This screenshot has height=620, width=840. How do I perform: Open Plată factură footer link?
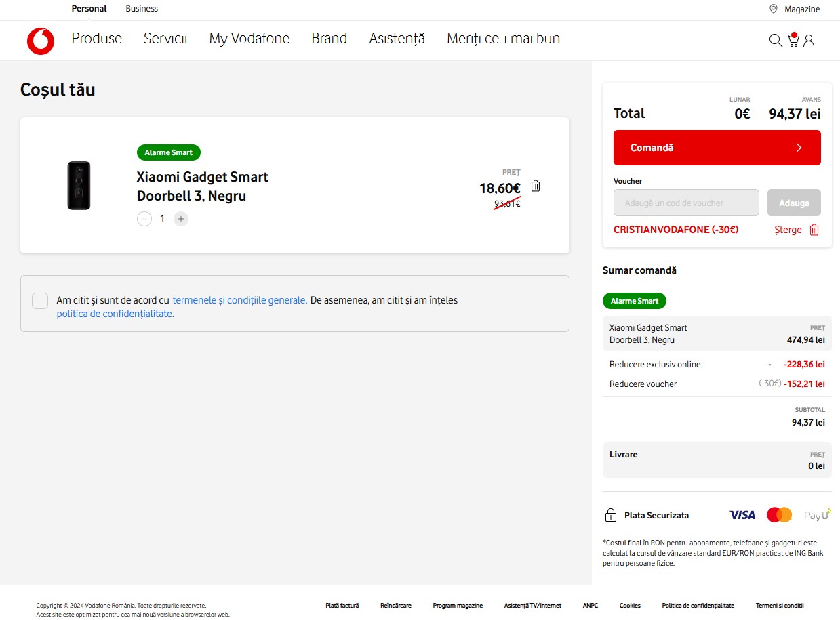[x=342, y=606]
